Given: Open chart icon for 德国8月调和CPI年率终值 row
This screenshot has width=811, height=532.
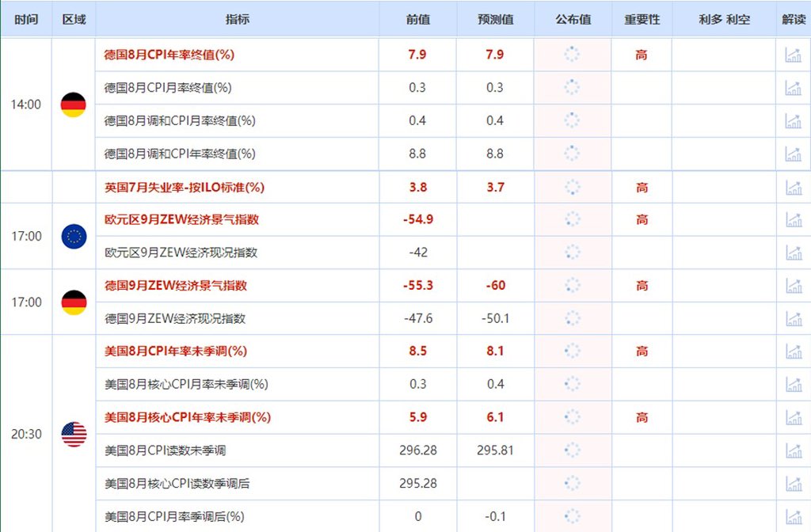Looking at the screenshot, I should (793, 154).
